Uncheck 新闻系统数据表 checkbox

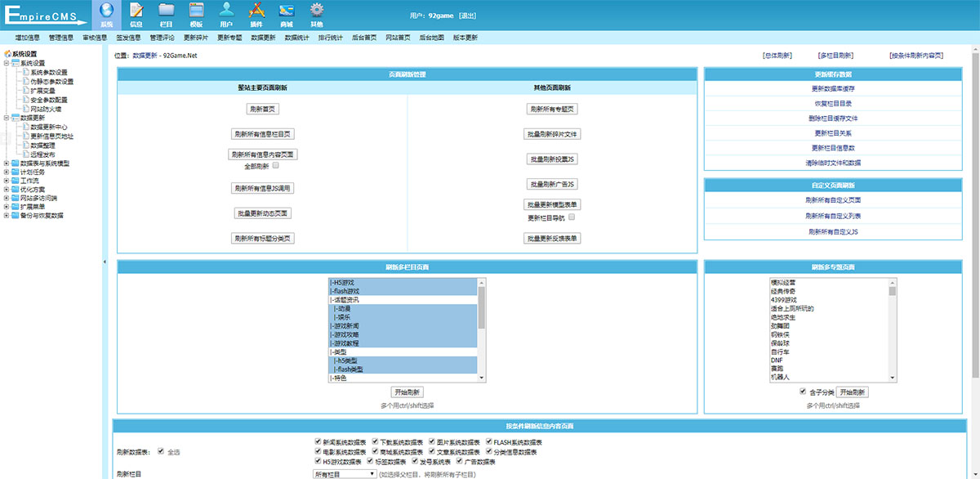point(318,441)
